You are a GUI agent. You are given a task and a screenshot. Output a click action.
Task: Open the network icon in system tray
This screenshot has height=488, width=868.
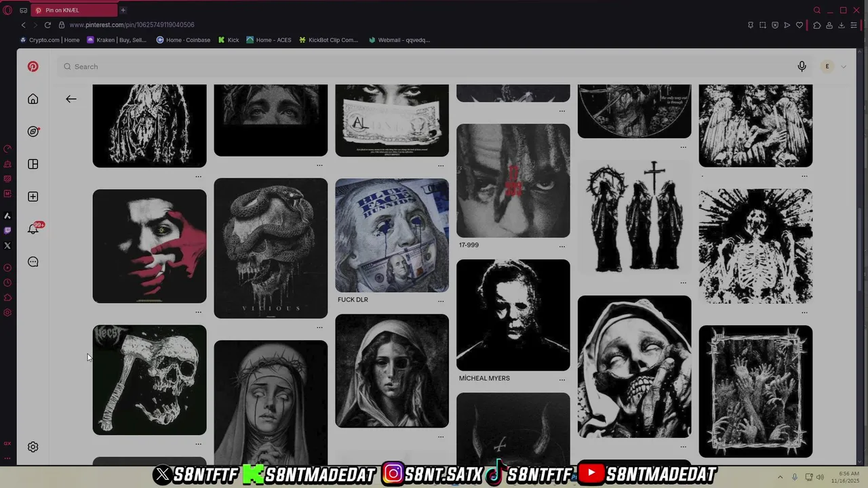coord(808,477)
